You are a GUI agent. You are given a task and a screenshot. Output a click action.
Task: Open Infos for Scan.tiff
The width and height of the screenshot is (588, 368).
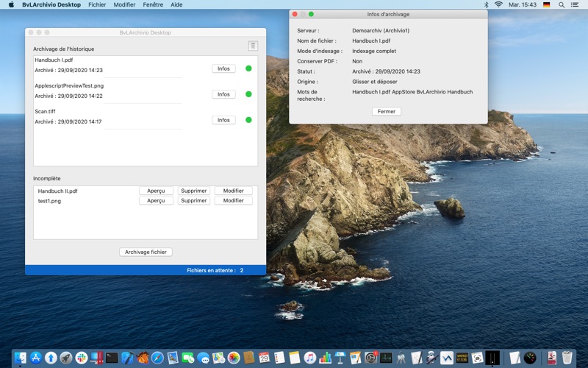coord(223,120)
